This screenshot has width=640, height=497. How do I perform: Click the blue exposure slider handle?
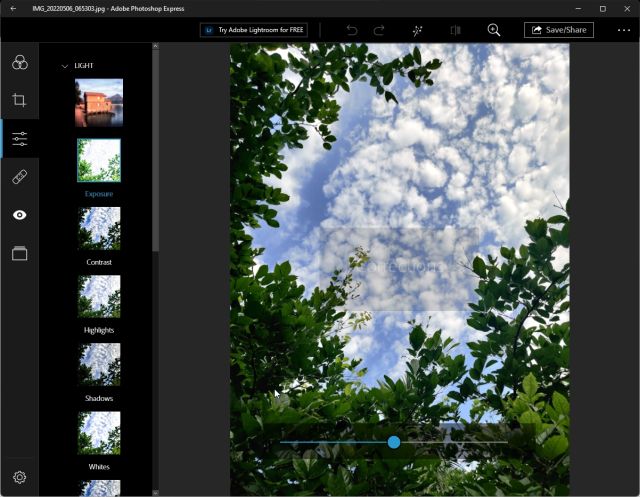(x=394, y=442)
